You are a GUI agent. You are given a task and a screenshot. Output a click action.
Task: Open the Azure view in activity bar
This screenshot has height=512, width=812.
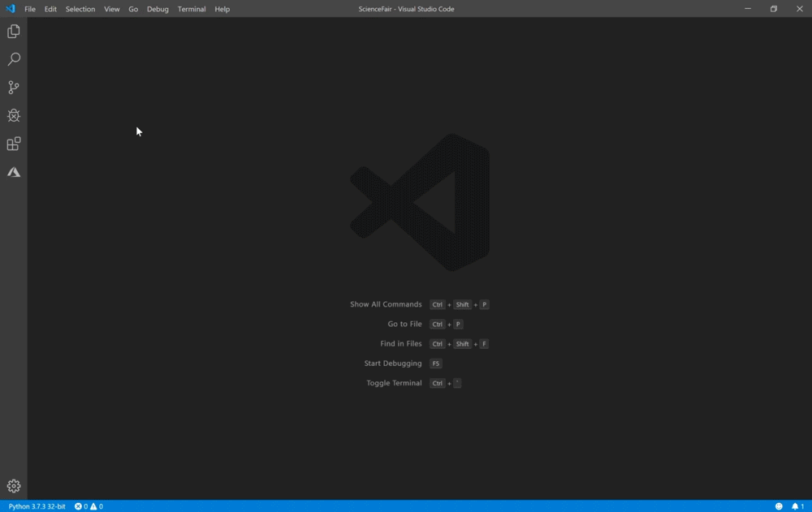click(x=14, y=172)
